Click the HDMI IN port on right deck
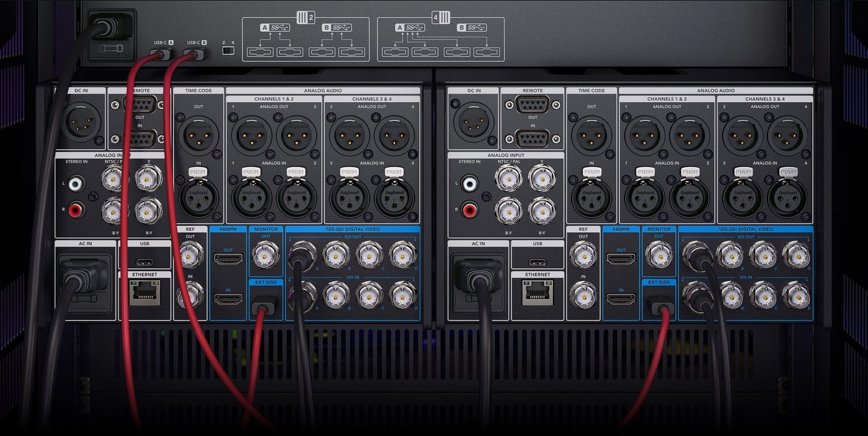The image size is (868, 436). tap(621, 300)
